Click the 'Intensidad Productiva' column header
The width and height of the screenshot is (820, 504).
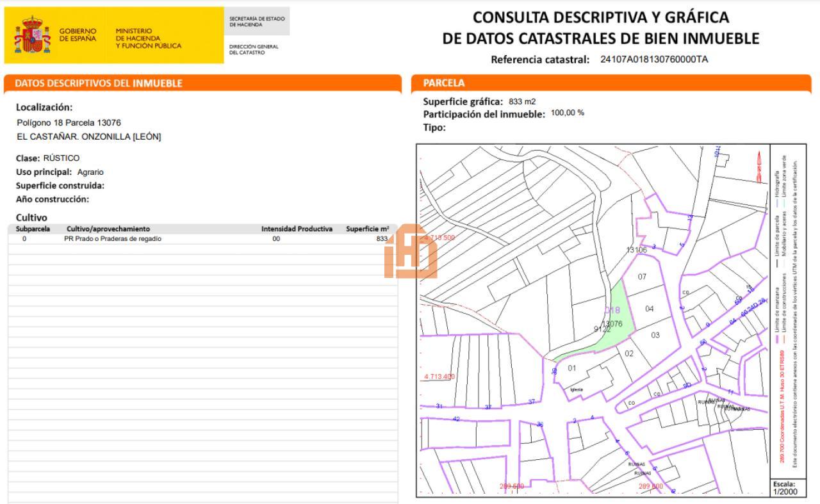(x=297, y=229)
